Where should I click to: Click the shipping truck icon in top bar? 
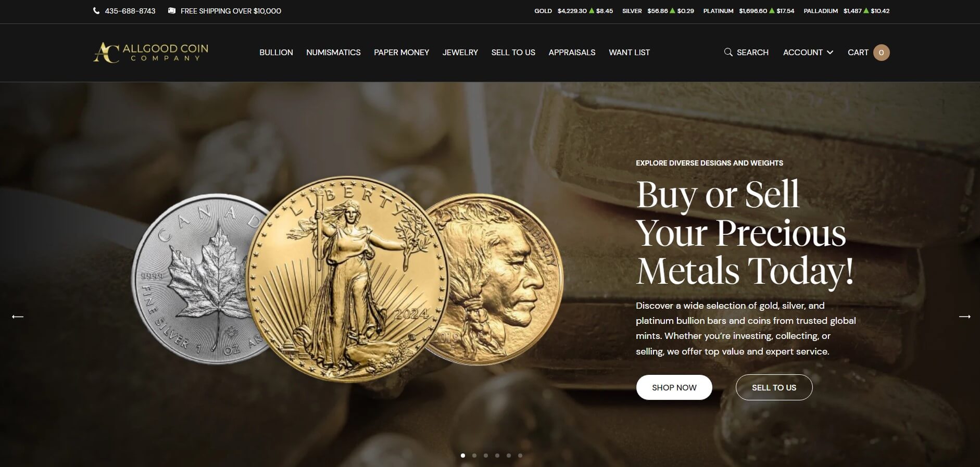(172, 10)
